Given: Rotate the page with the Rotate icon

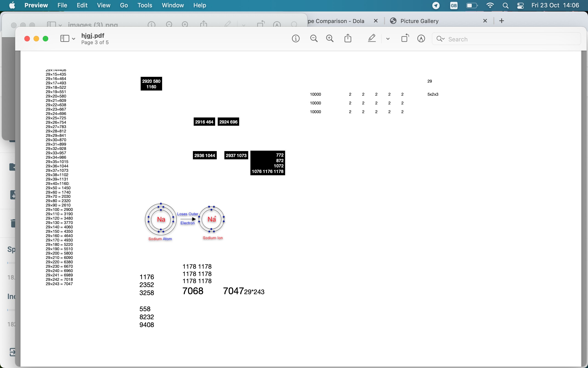Looking at the screenshot, I should coord(405,38).
